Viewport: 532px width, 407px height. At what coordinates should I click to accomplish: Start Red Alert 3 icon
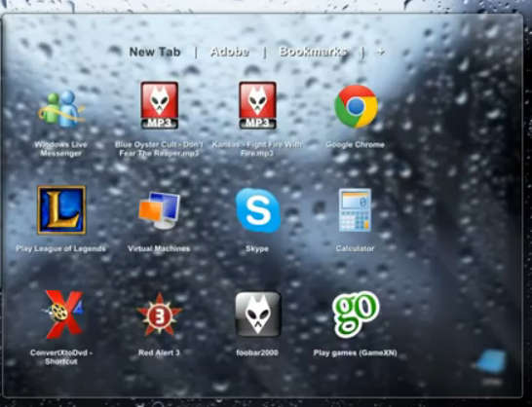[x=160, y=315]
